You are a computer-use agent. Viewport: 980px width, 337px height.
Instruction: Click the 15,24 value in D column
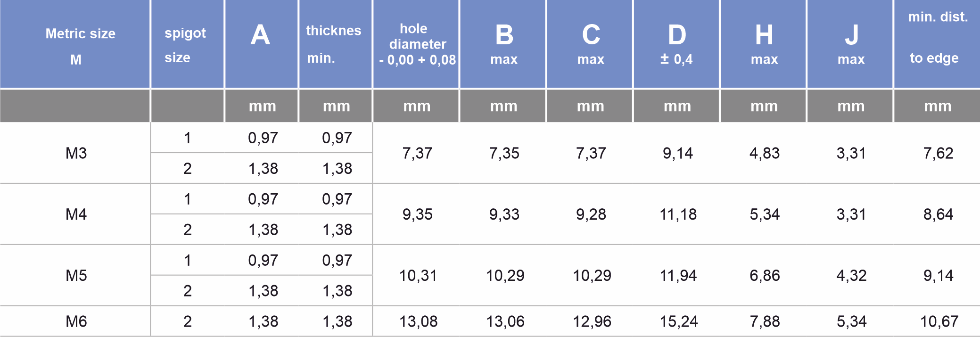tap(678, 321)
